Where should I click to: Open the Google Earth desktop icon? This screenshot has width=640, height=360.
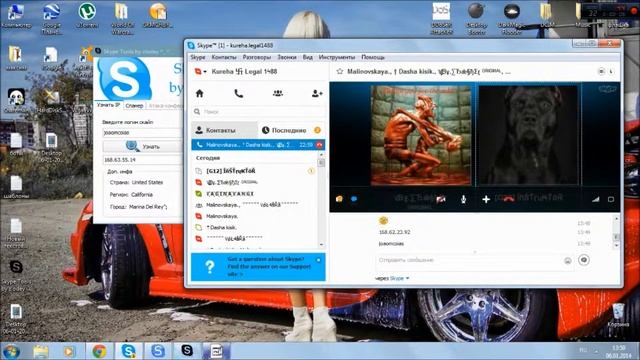point(51,18)
